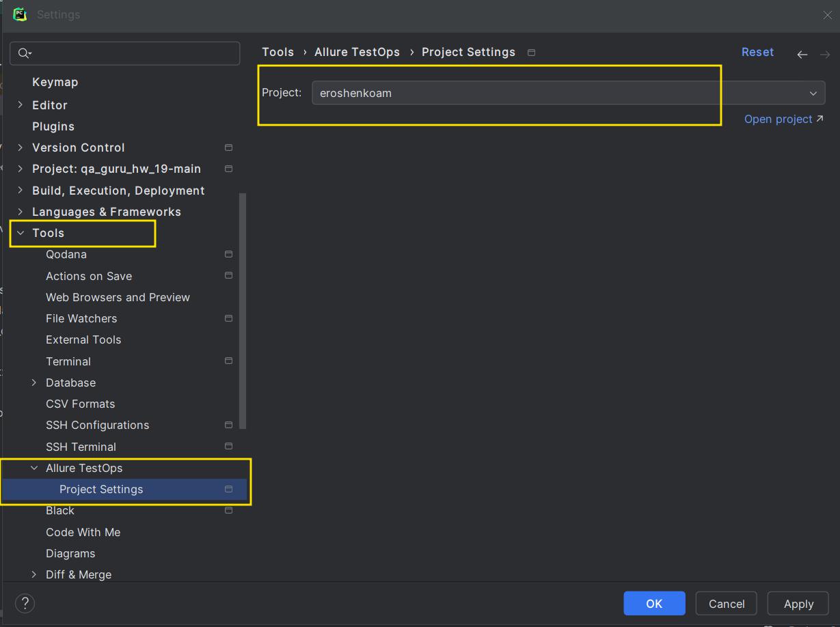Expand the Database node
This screenshot has height=627, width=840.
[x=34, y=382]
